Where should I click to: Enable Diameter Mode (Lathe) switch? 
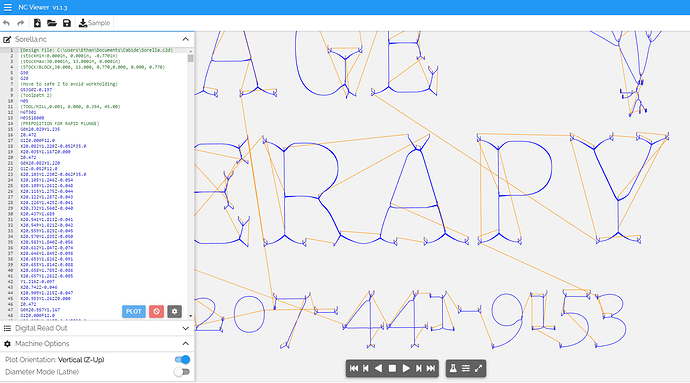[182, 372]
